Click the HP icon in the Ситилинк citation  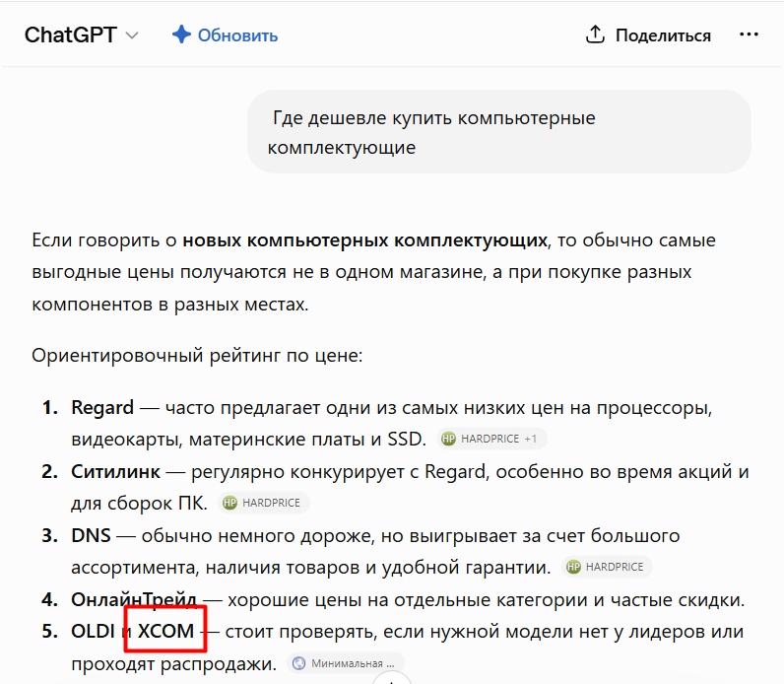point(230,503)
